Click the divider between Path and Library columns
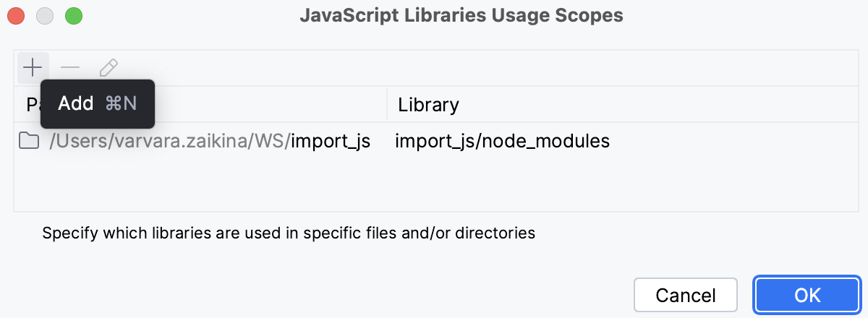Image resolution: width=868 pixels, height=318 pixels. tap(387, 105)
